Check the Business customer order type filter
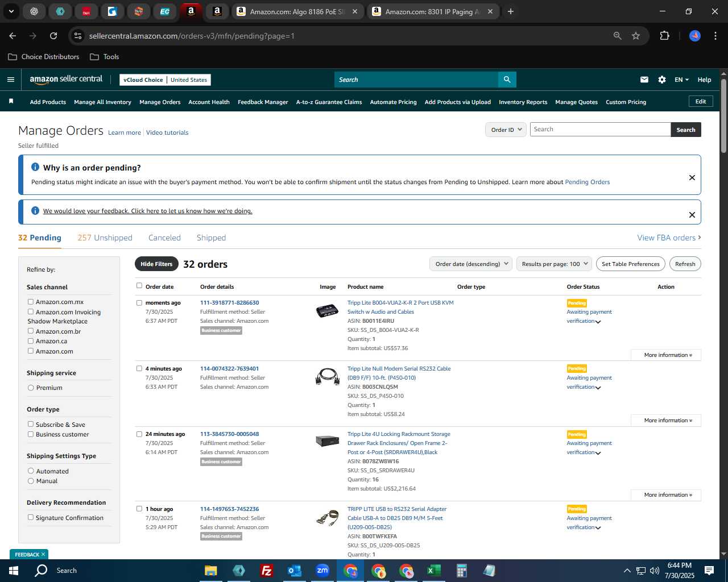 31,434
